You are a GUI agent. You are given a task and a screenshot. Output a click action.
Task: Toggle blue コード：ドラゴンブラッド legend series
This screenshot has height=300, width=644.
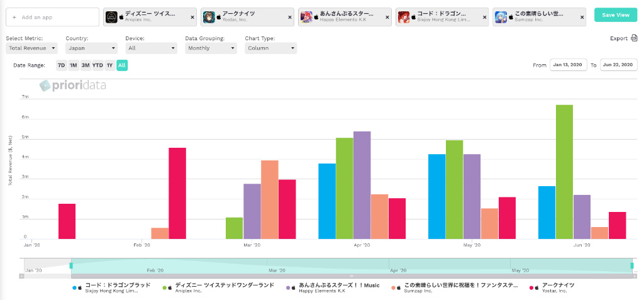(111, 287)
